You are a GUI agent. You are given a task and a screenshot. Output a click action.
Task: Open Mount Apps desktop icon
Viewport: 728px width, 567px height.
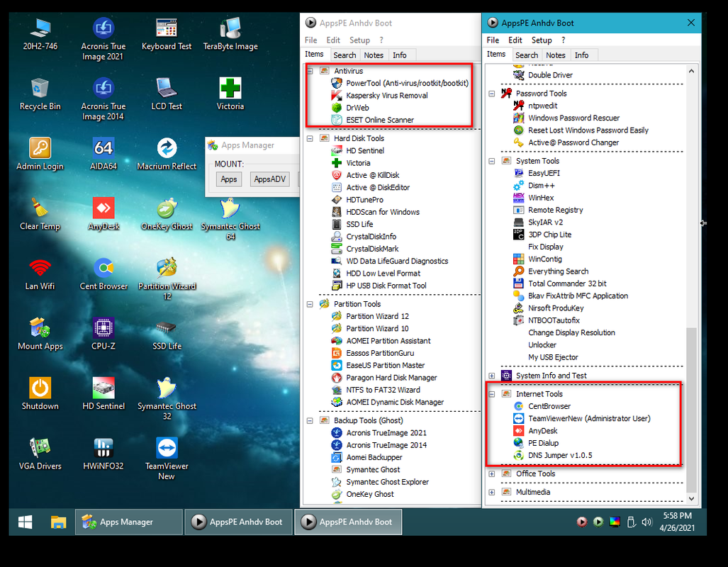tap(40, 334)
